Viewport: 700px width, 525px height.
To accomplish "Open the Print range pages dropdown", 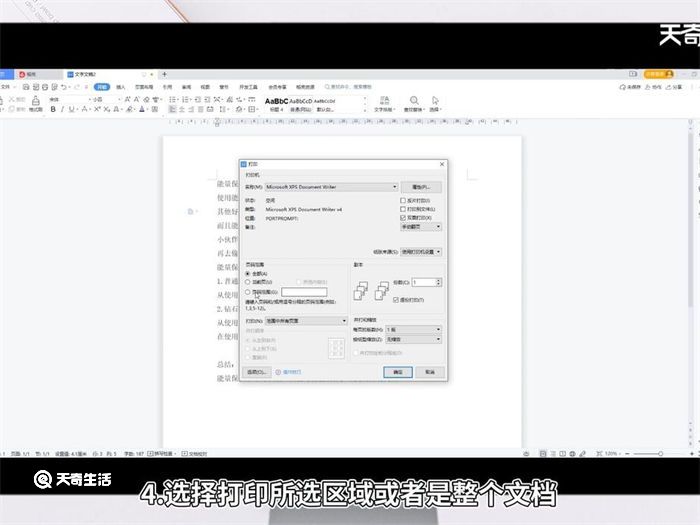I will (x=306, y=321).
